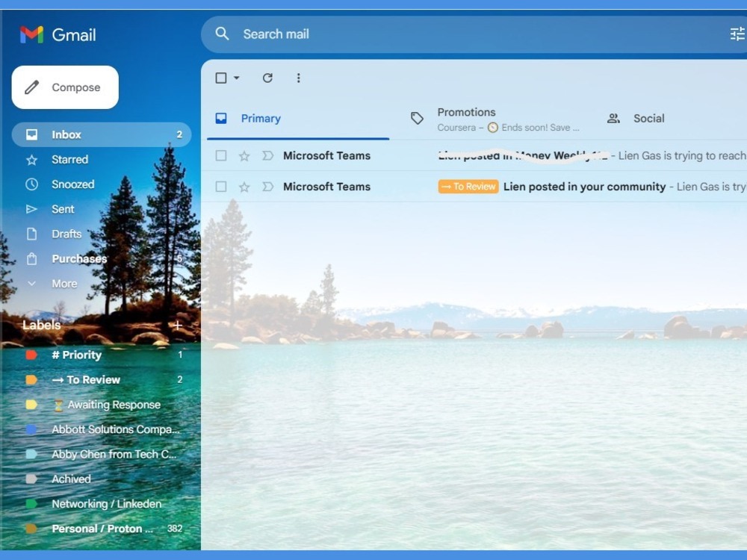Click the Drafts document icon

pos(31,234)
